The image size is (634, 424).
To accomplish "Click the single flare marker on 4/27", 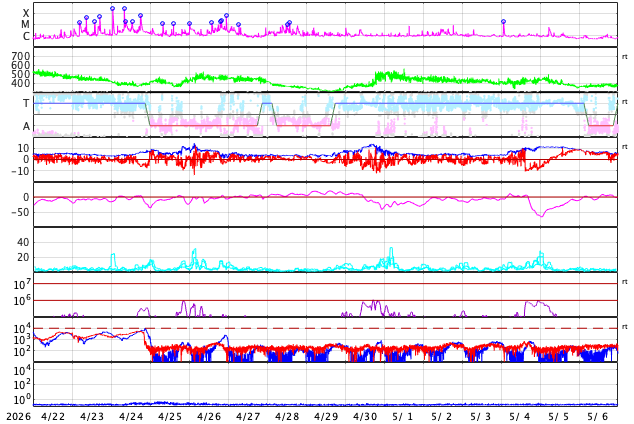I will [x=238, y=25].
